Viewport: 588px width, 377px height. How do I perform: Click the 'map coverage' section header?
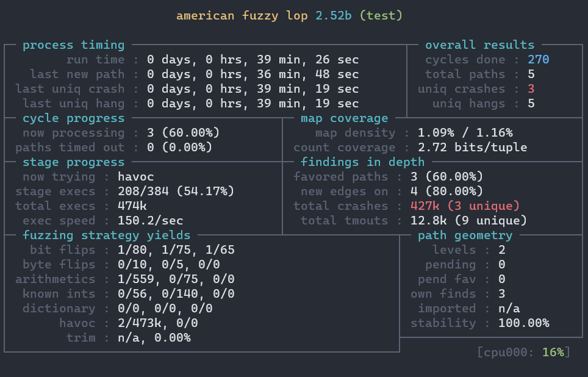point(344,118)
